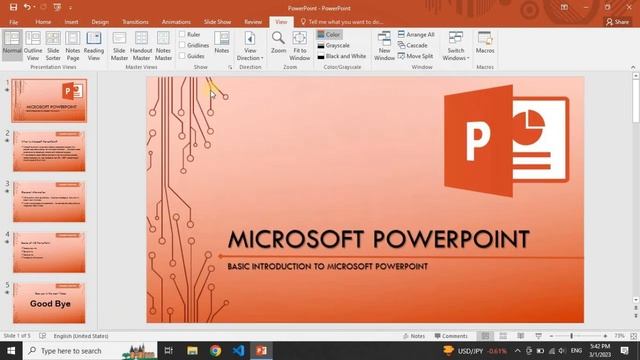Switch to Notes Page view

[73, 46]
